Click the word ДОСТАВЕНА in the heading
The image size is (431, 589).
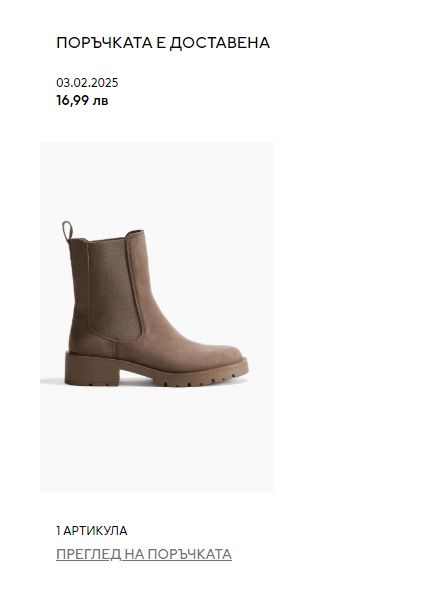pos(219,43)
